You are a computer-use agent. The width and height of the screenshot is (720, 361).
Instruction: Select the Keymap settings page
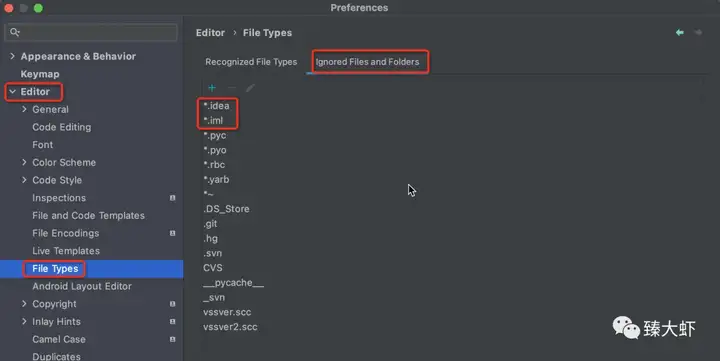tap(40, 74)
